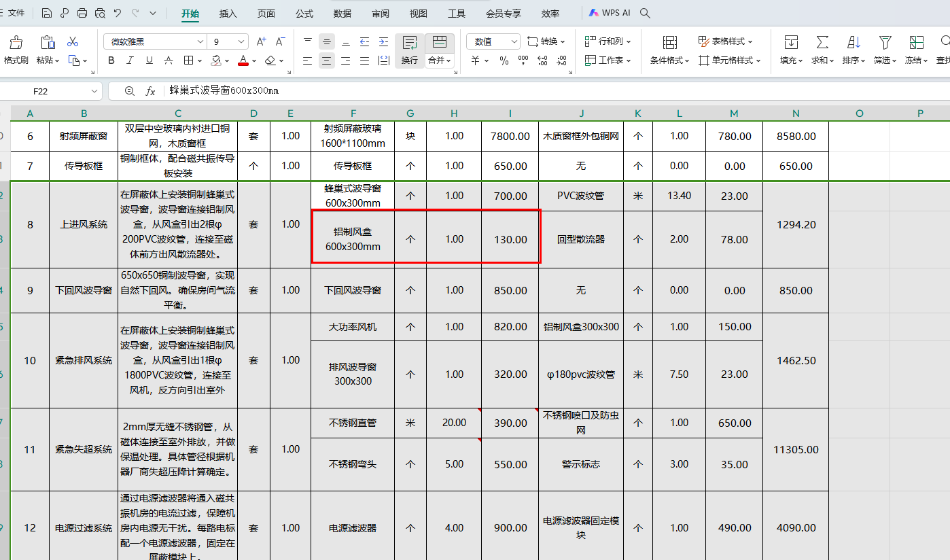Undo the last action
Image resolution: width=950 pixels, height=560 pixels.
[118, 13]
